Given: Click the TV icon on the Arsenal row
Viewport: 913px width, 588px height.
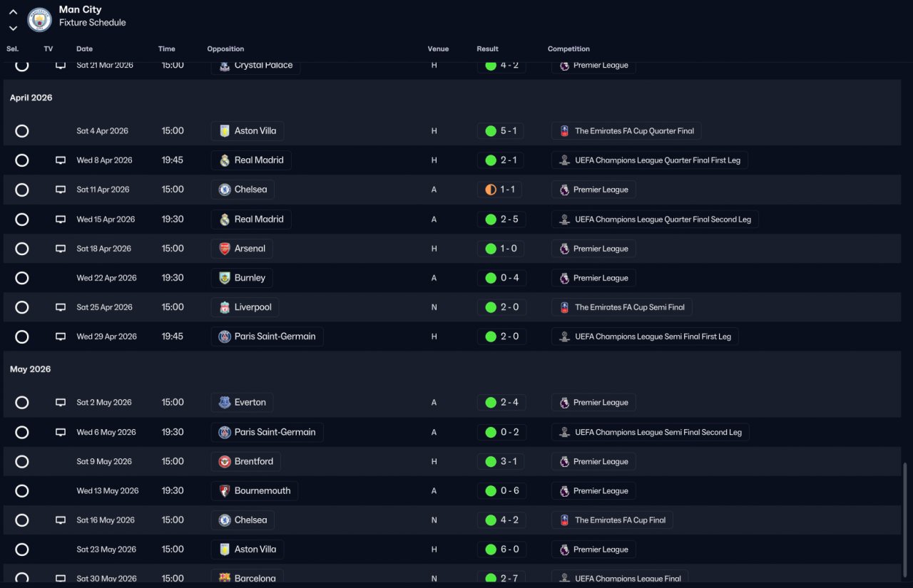Looking at the screenshot, I should pyautogui.click(x=61, y=249).
